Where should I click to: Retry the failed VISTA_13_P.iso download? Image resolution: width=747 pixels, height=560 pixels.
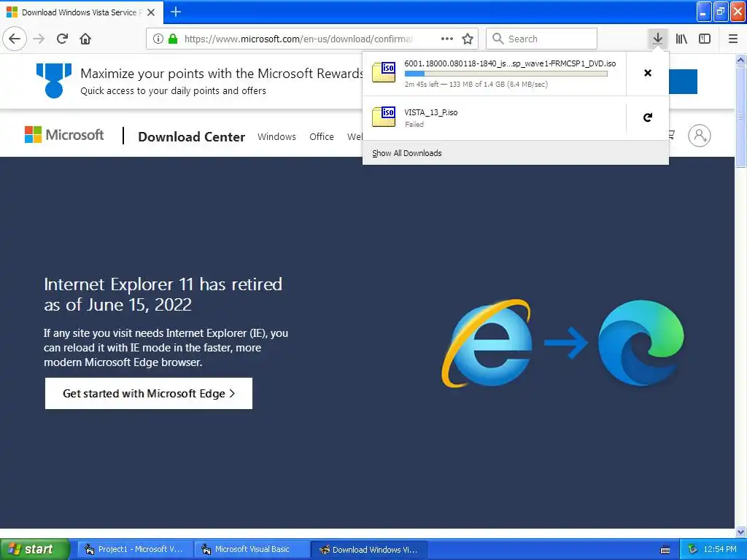coord(648,117)
